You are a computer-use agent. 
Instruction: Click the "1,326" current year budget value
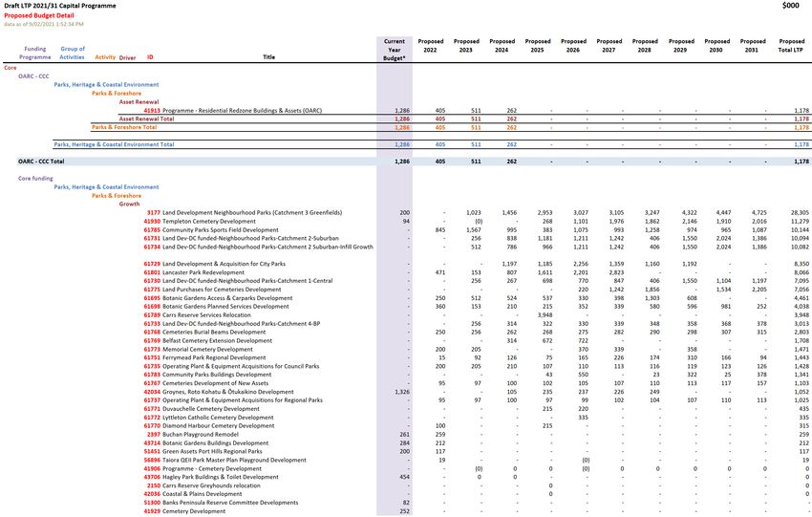tap(402, 392)
